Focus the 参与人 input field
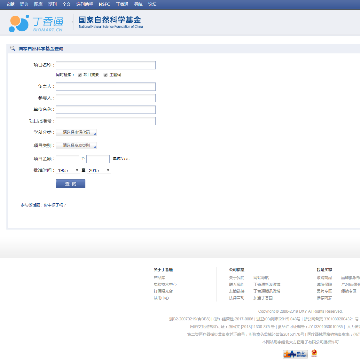This screenshot has width=360, height=360. click(x=106, y=98)
